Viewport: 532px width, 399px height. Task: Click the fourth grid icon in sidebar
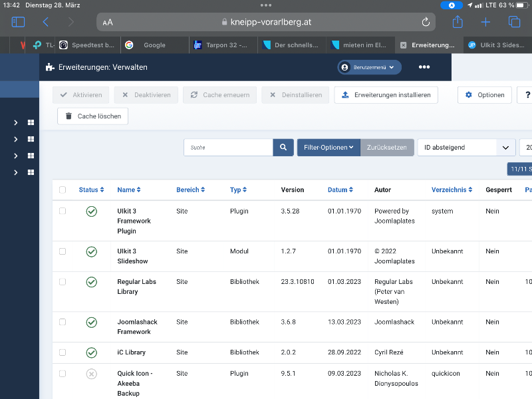[31, 172]
